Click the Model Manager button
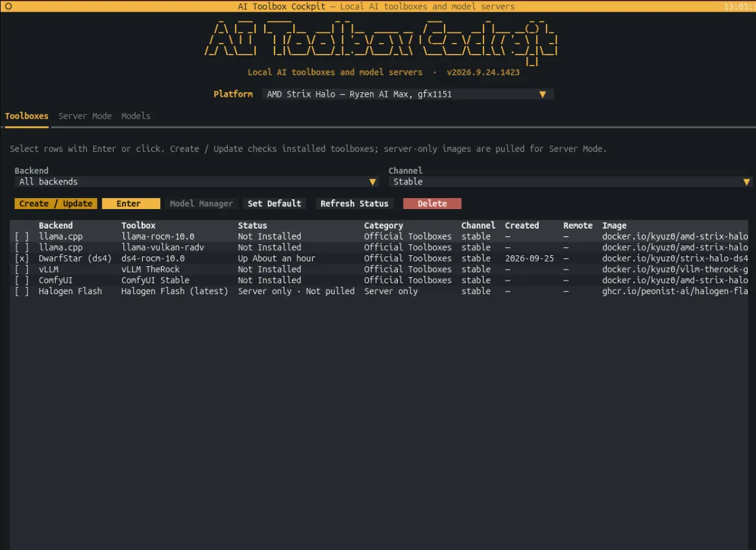Viewport: 756px width, 550px height. pyautogui.click(x=201, y=204)
